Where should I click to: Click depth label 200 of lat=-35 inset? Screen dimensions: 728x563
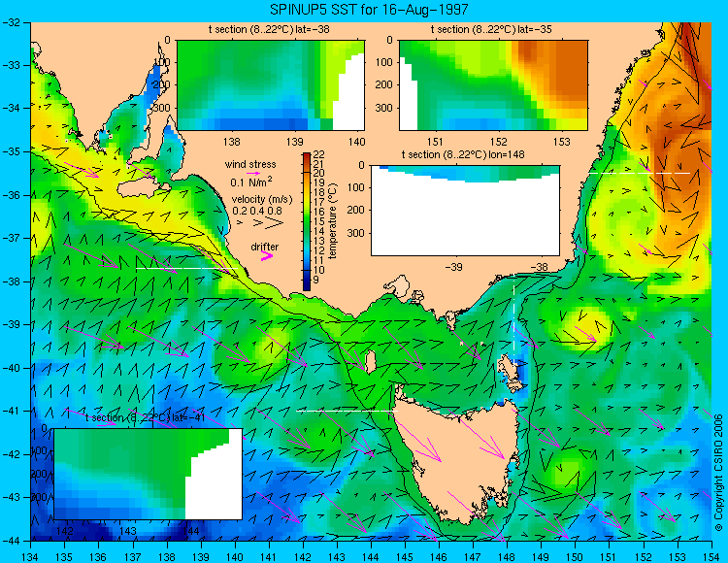(385, 85)
